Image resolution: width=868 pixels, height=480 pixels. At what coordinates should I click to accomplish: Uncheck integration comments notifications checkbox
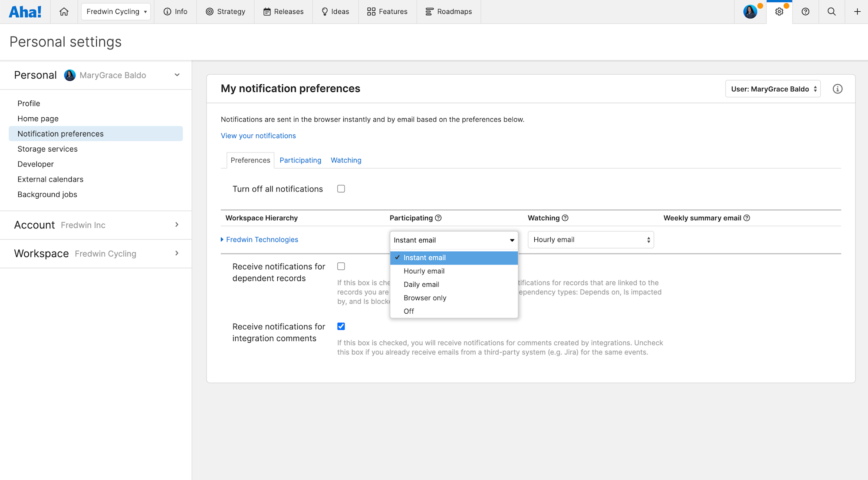[x=341, y=326]
